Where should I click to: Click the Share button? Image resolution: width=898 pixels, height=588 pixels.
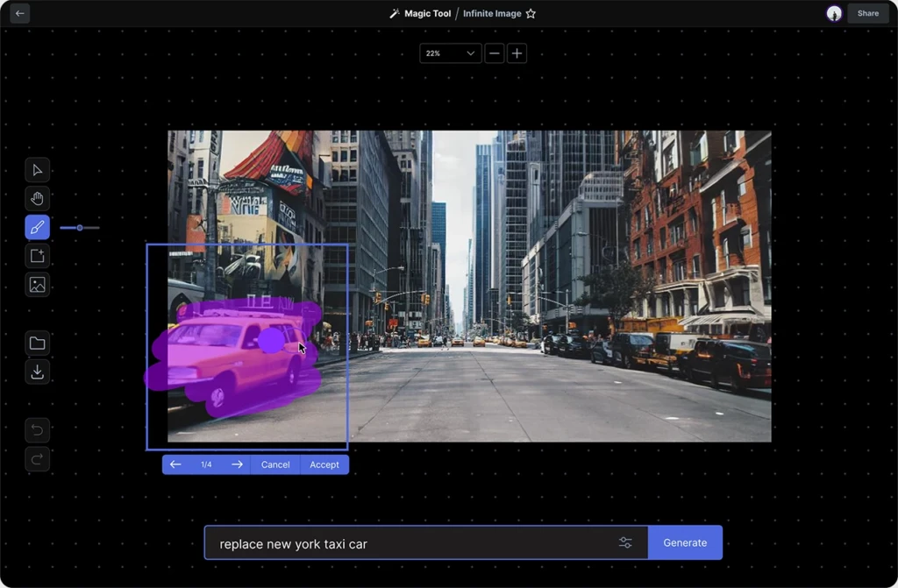pyautogui.click(x=867, y=13)
